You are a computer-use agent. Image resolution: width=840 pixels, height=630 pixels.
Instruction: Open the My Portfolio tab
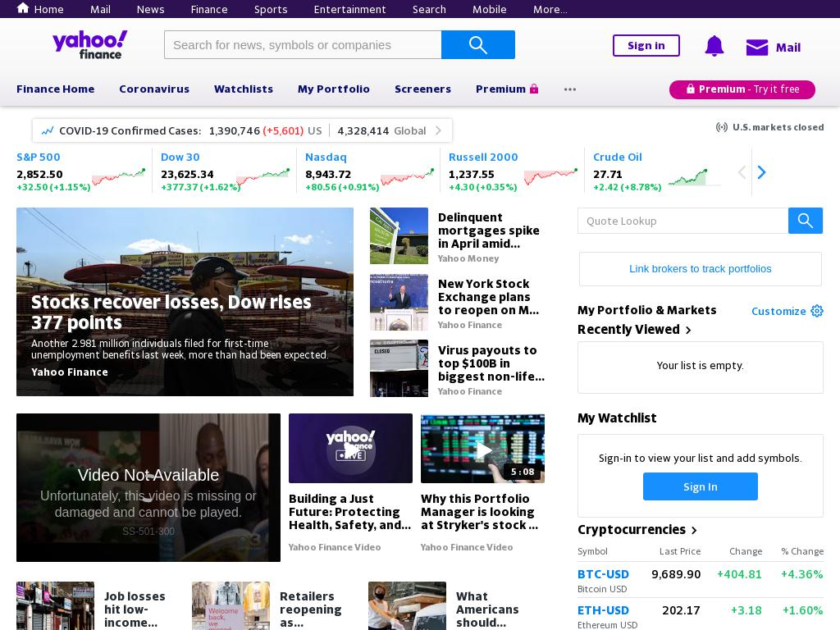(x=334, y=89)
